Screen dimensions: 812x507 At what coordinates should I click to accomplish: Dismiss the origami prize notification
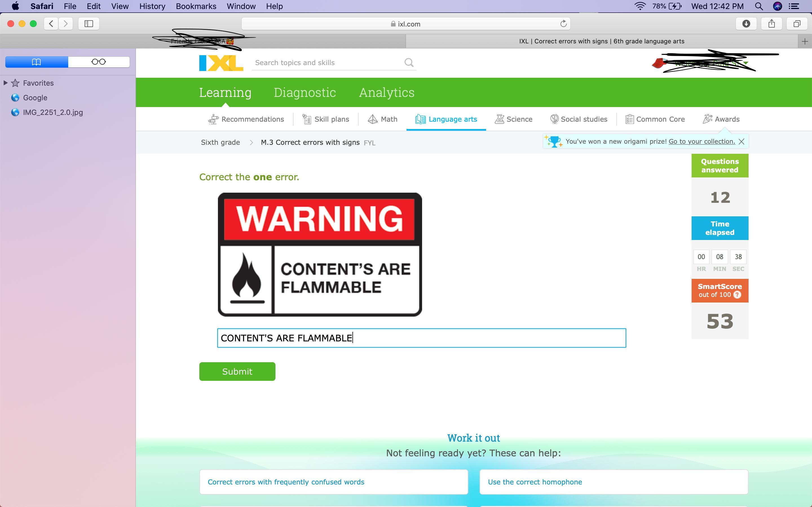point(742,142)
